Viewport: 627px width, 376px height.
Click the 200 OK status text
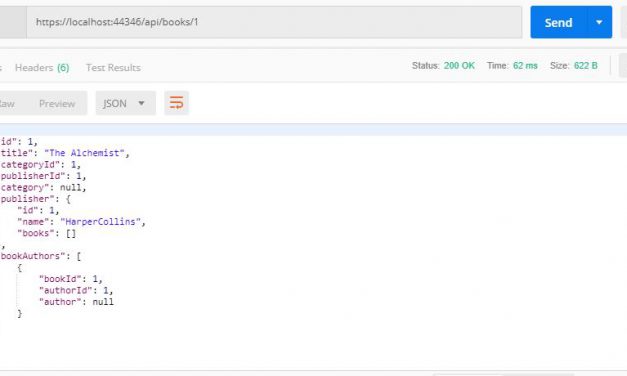pos(459,66)
